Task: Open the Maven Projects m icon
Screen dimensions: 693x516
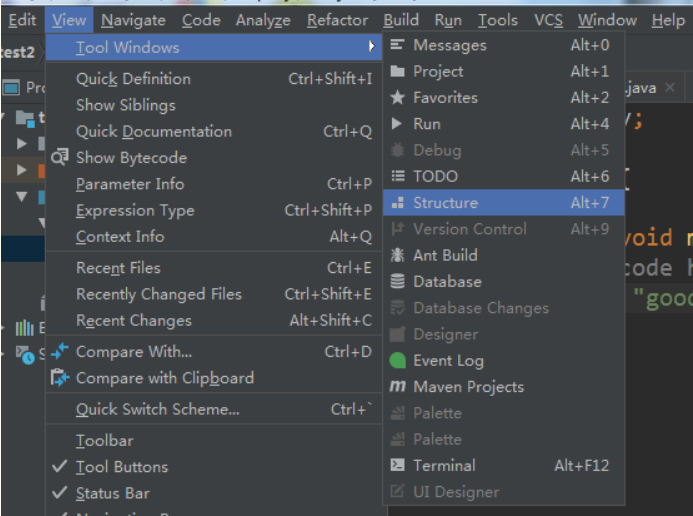Action: tap(397, 387)
